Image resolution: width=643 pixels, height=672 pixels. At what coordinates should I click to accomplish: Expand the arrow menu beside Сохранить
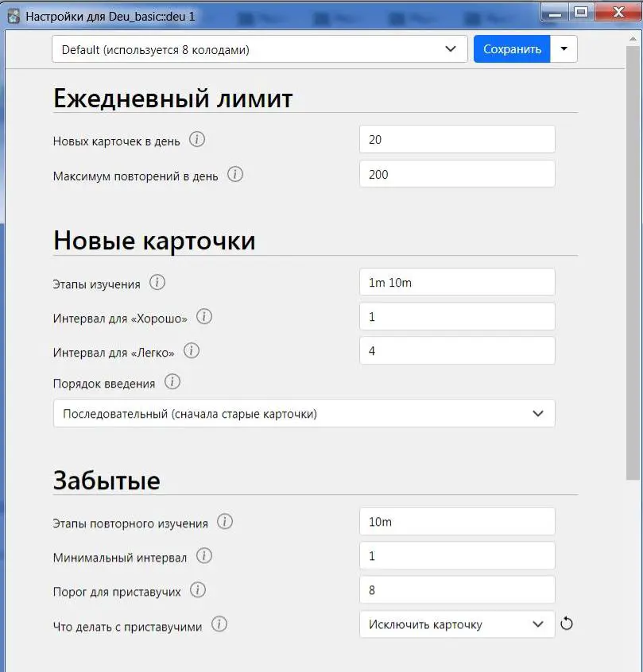click(564, 49)
